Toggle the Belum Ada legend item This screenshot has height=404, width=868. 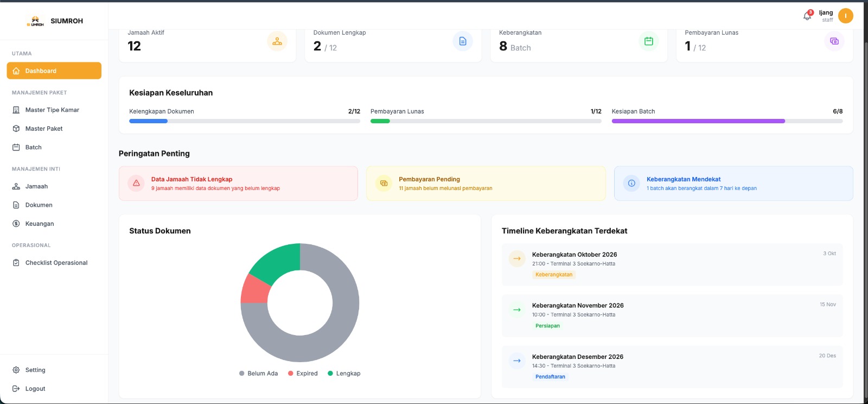(x=258, y=374)
